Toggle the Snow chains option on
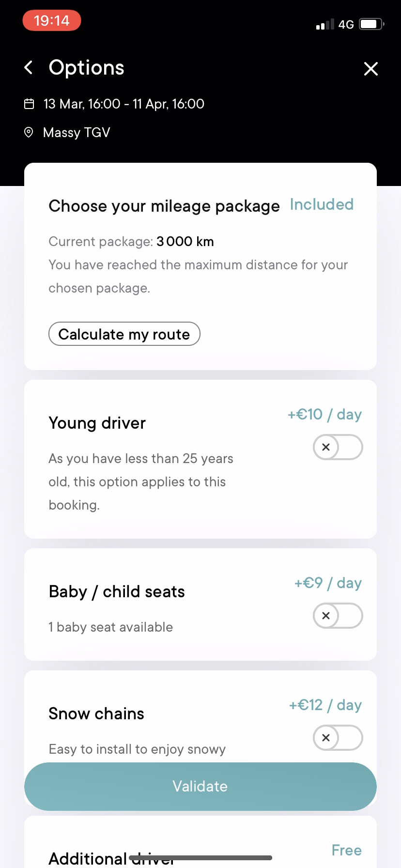Image resolution: width=401 pixels, height=868 pixels. (x=338, y=738)
